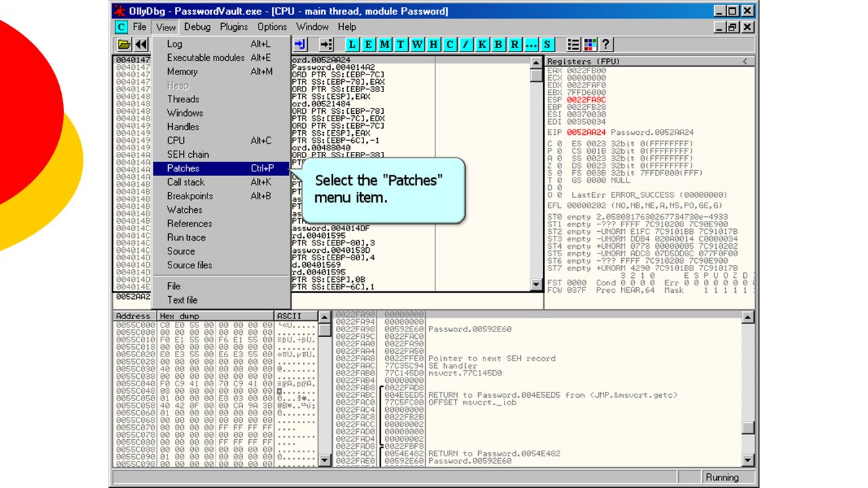Viewport: 868px width, 488px height.
Task: Choose Text file from View menu
Action: (221, 300)
